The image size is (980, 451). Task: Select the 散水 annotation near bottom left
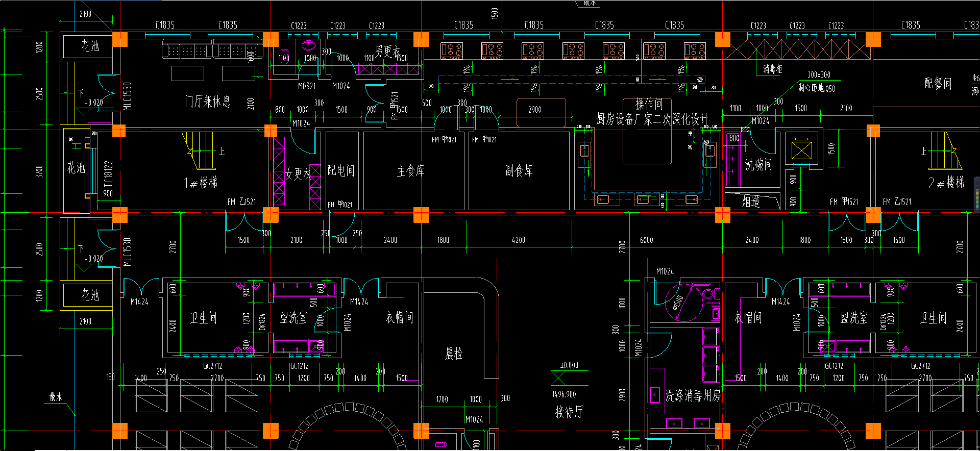tap(56, 397)
